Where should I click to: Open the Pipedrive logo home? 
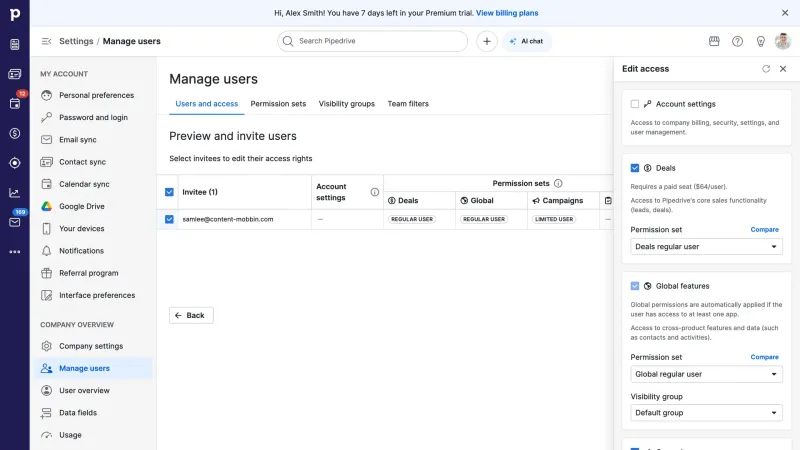pyautogui.click(x=15, y=14)
